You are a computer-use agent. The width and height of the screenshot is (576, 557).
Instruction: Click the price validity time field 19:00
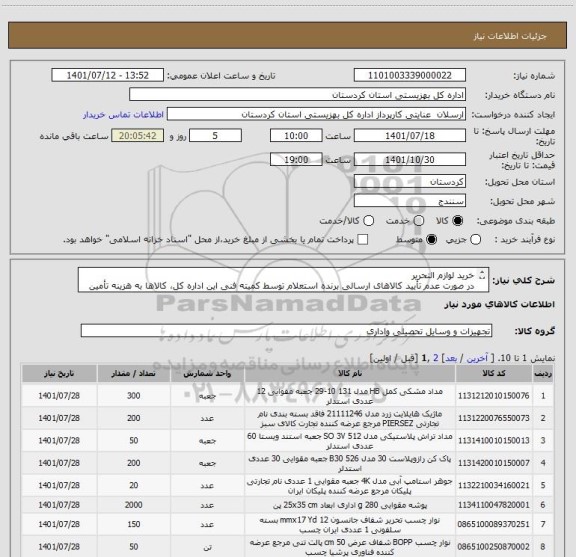[x=296, y=159]
